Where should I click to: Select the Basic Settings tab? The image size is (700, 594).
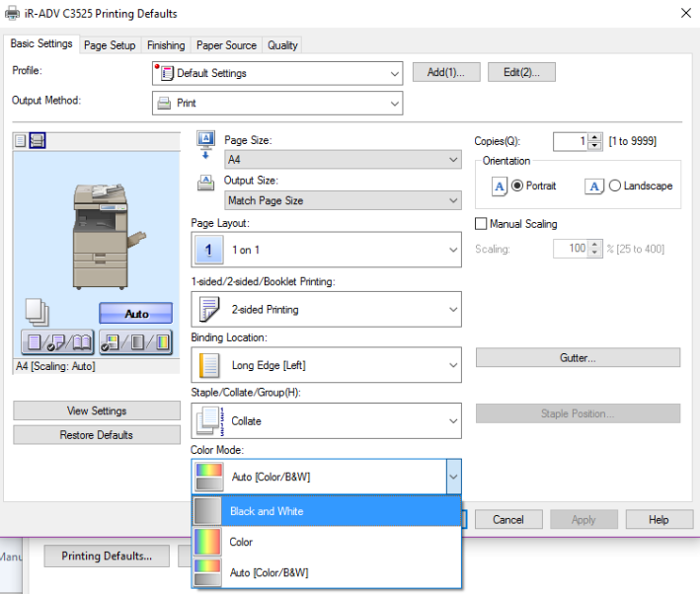tap(41, 43)
